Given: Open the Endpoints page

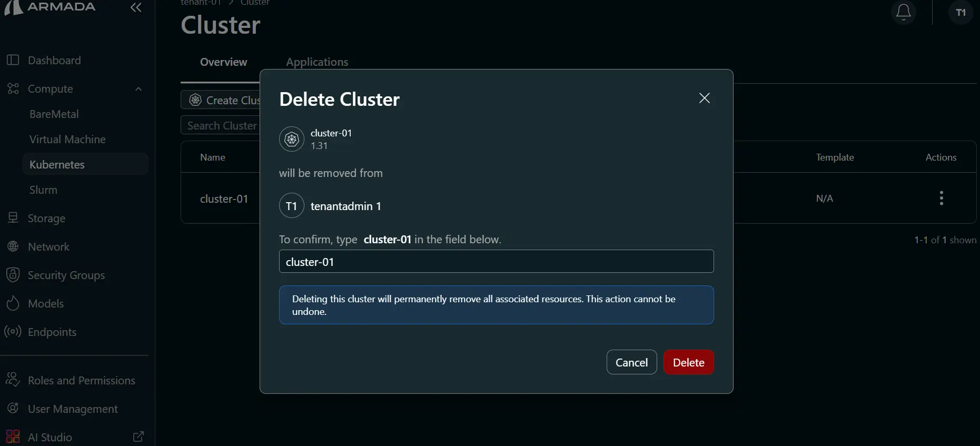Looking at the screenshot, I should (x=52, y=332).
